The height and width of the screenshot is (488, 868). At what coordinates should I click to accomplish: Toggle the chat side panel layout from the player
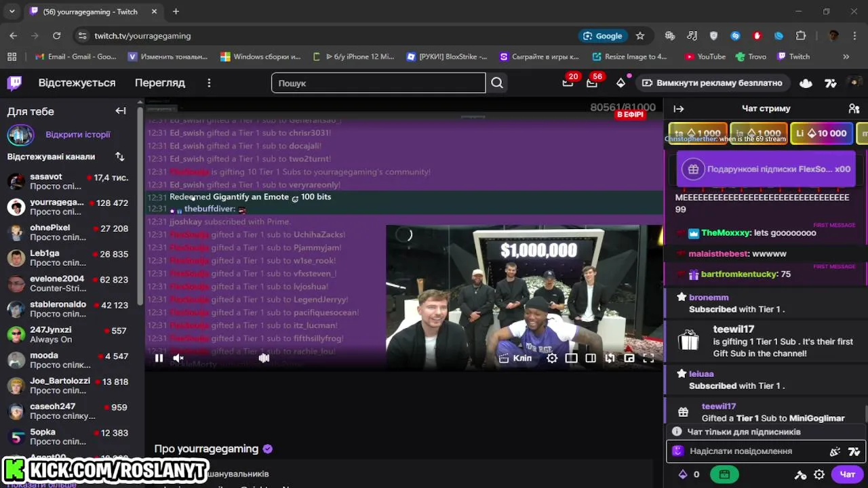coord(591,358)
